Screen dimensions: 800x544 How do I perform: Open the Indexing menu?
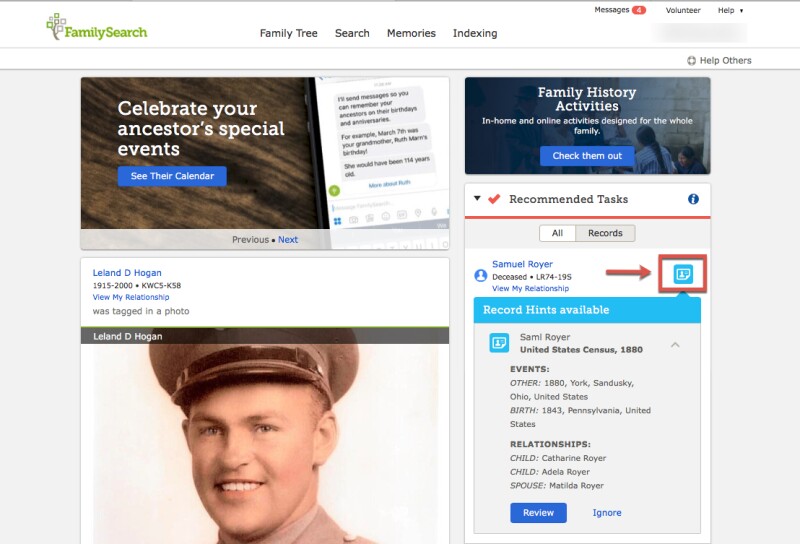[x=475, y=33]
